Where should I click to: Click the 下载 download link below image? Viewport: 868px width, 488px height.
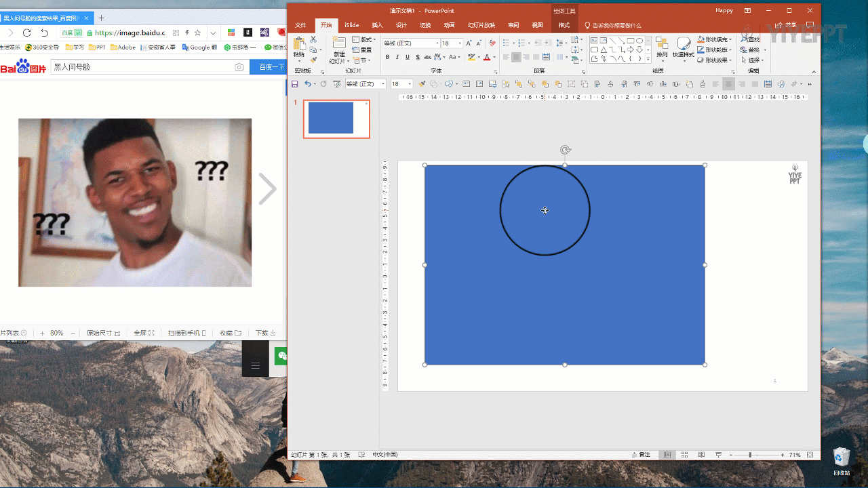[x=264, y=333]
